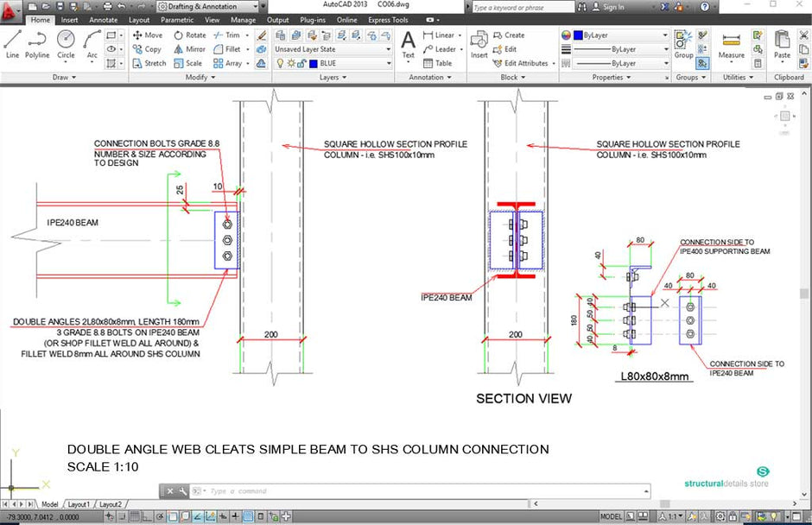This screenshot has height=525, width=812.
Task: Switch to the Annotate ribbon tab
Action: (103, 19)
